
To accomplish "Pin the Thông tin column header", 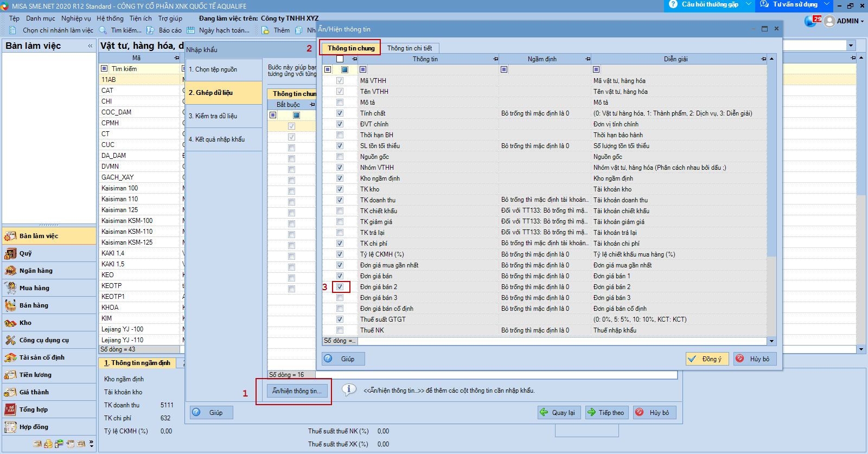I will click(x=495, y=59).
